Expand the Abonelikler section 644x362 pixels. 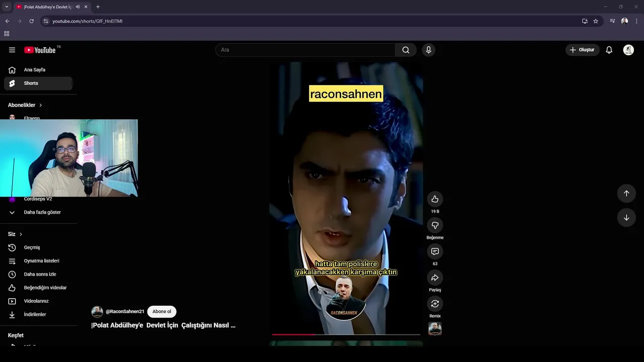click(x=25, y=105)
